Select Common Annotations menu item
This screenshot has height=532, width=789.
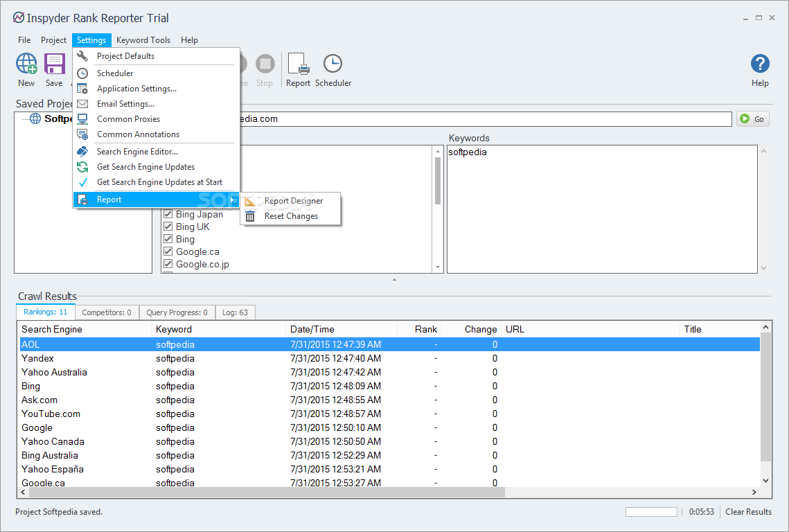click(x=156, y=134)
